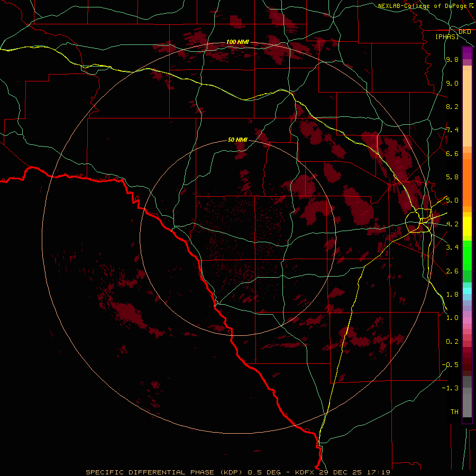Pick the dark maroon band near -0.5

point(467,365)
